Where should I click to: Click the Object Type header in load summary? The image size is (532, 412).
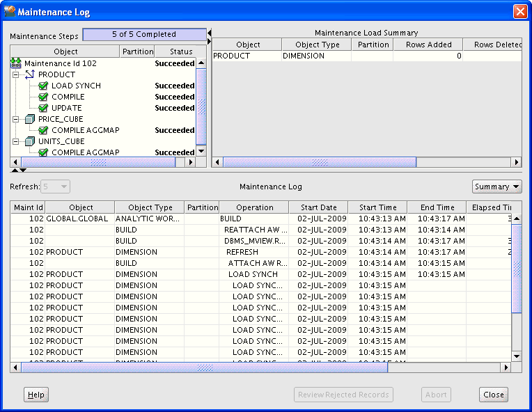tap(317, 45)
